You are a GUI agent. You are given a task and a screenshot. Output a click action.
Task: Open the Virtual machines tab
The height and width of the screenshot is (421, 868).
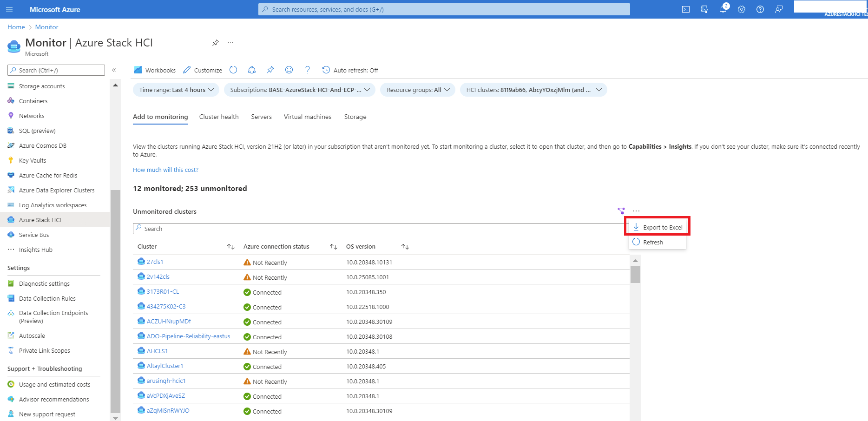[x=308, y=117]
